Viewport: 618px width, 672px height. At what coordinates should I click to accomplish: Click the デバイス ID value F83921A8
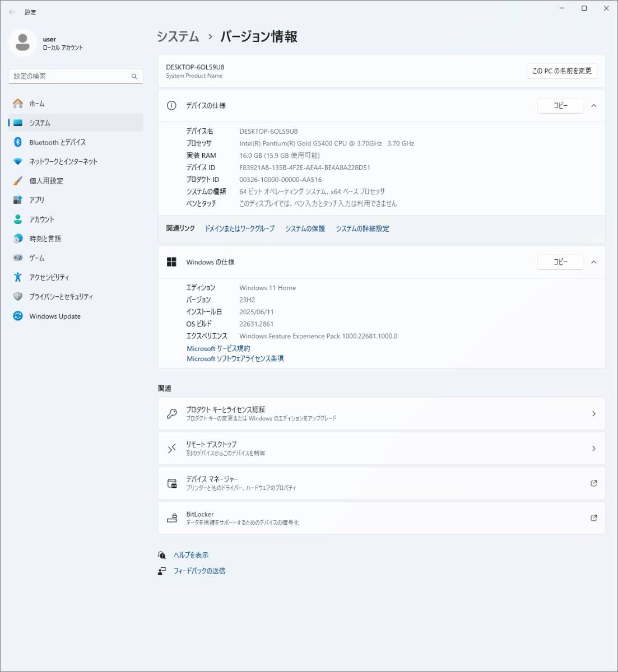click(305, 167)
